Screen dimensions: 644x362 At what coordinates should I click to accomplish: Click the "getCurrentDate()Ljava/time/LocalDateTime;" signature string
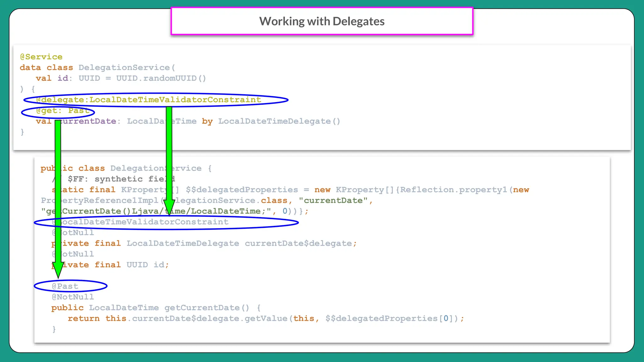click(x=156, y=211)
